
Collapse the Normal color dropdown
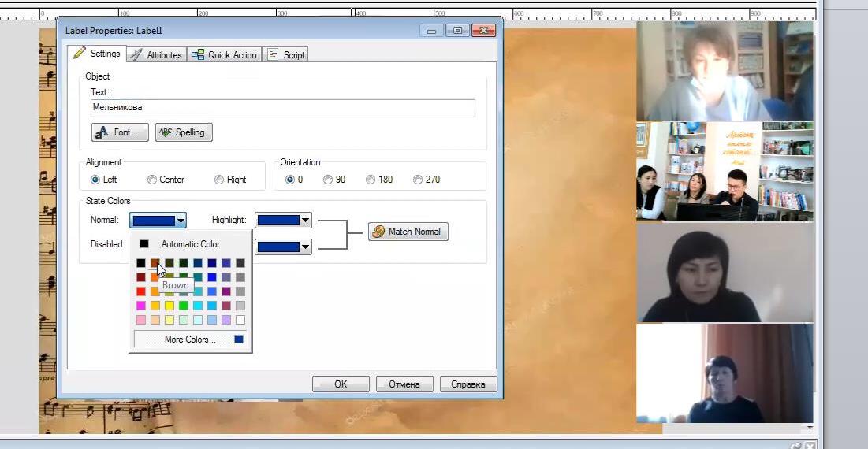tap(181, 221)
